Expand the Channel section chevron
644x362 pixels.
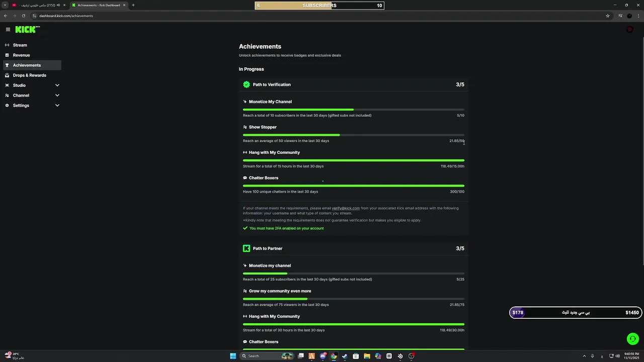tap(57, 96)
